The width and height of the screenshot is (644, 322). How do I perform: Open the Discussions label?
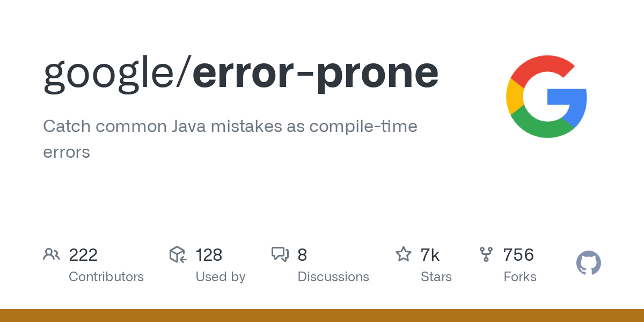pos(333,277)
